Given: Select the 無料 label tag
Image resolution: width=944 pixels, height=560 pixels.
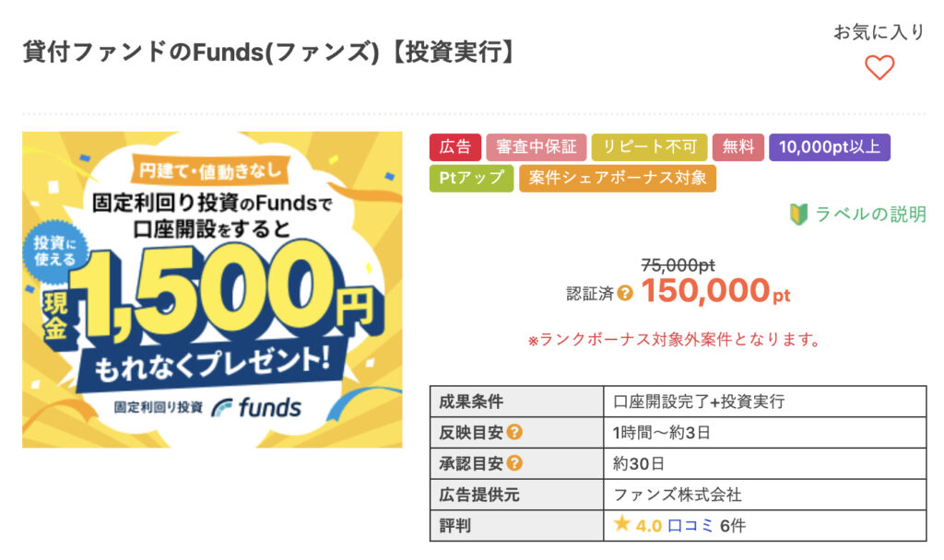Looking at the screenshot, I should (738, 146).
